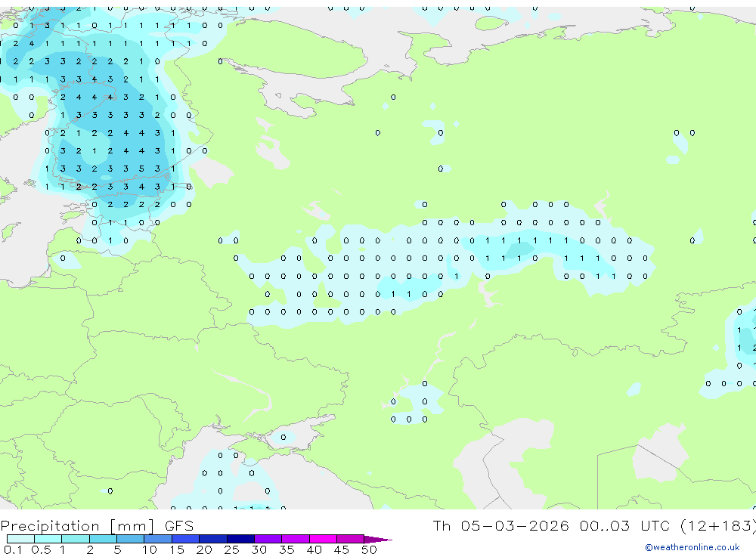Click the 1–2 mm legend color swatch
Image resolution: width=756 pixels, height=554 pixels.
click(x=76, y=539)
